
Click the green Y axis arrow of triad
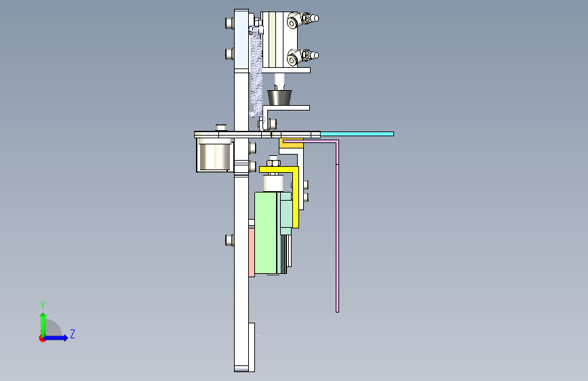tap(43, 324)
